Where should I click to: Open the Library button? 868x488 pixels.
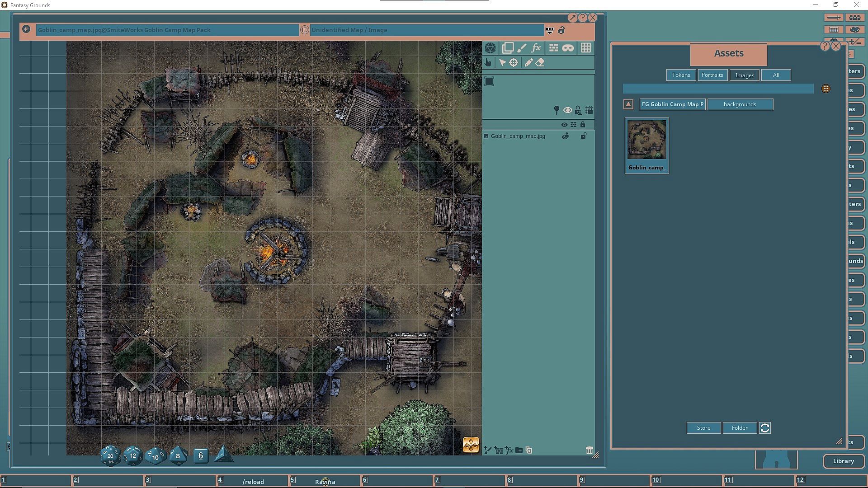tap(843, 461)
